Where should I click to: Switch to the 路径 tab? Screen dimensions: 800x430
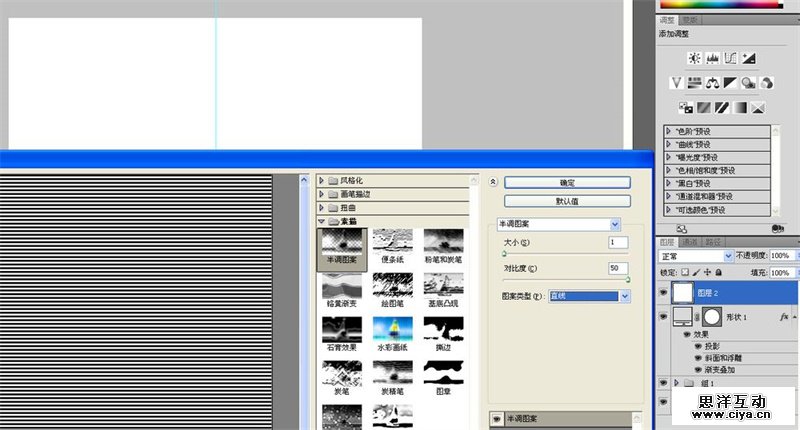click(x=713, y=242)
